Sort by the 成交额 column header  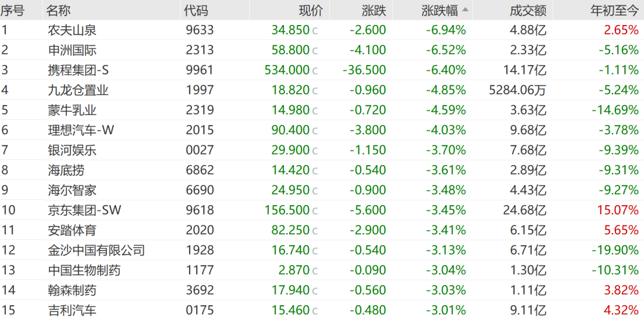(528, 10)
